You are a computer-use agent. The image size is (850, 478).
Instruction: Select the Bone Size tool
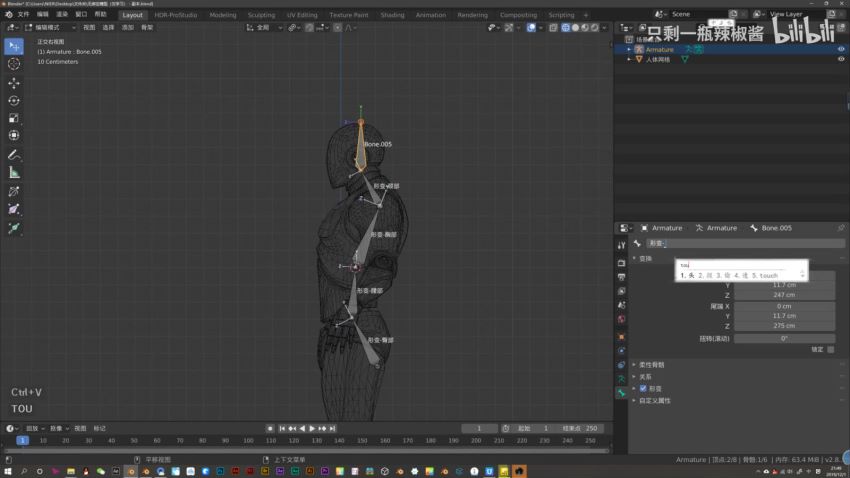coord(14,209)
